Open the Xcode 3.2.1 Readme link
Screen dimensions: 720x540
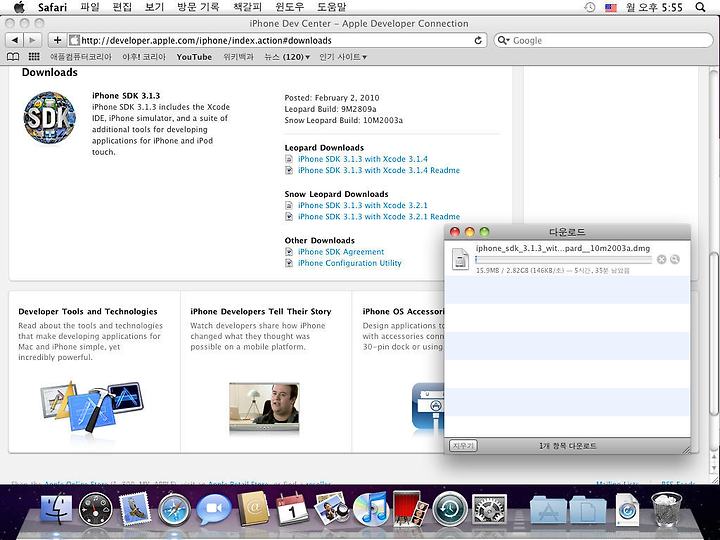pos(379,217)
